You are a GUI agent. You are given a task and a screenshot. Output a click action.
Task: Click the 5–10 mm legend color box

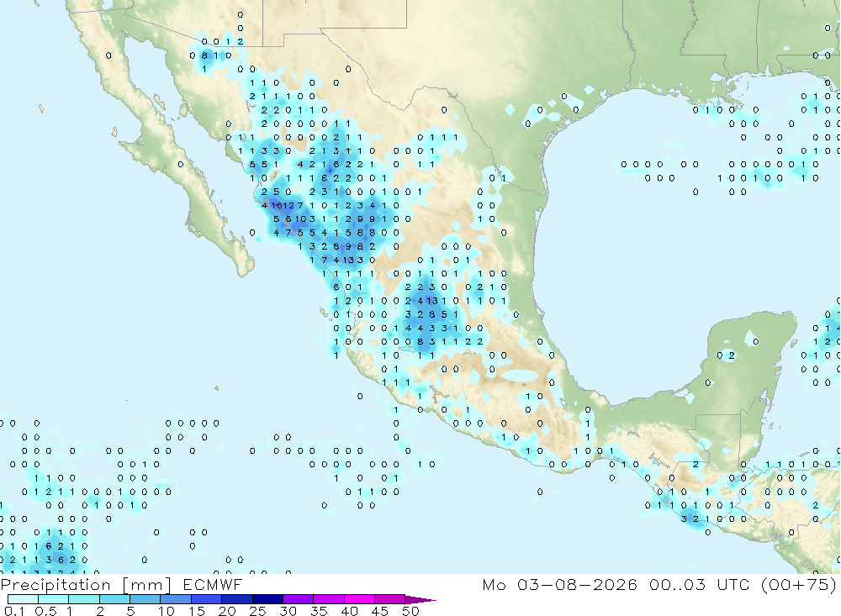(145, 599)
